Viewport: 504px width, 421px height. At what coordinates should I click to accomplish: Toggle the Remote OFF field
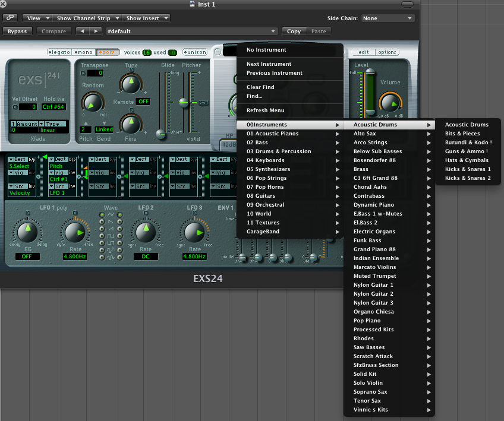(143, 102)
